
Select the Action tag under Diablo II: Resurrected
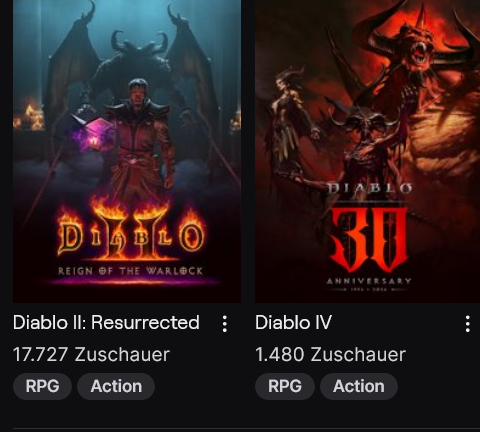coord(116,386)
